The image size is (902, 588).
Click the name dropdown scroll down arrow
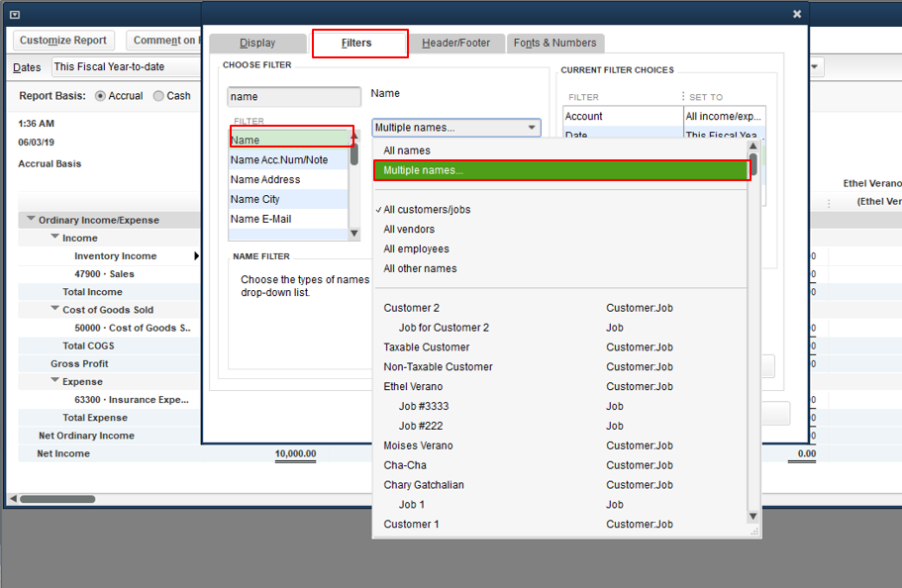click(753, 516)
